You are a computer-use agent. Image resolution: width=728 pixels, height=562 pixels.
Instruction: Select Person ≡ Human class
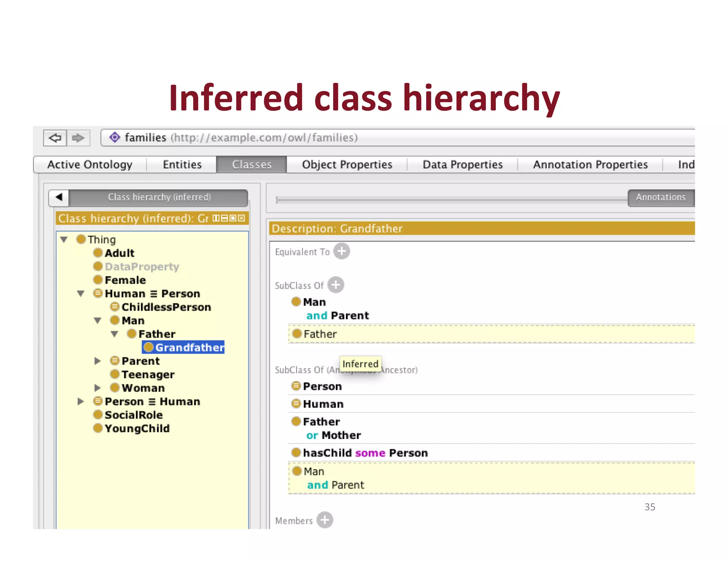click(x=152, y=401)
